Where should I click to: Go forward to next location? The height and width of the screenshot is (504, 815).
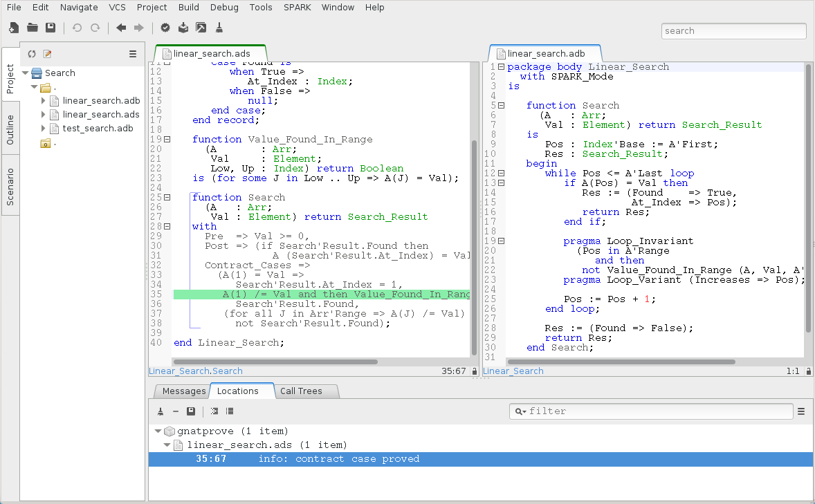(139, 28)
